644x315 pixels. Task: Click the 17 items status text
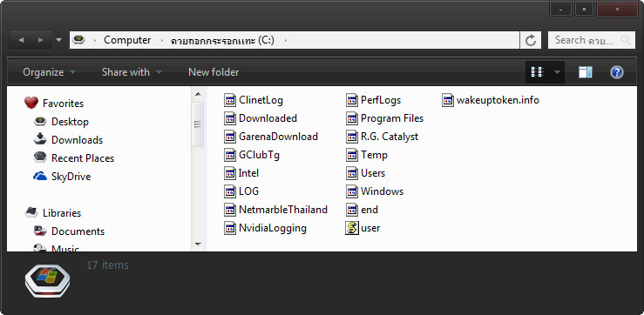coord(107,265)
